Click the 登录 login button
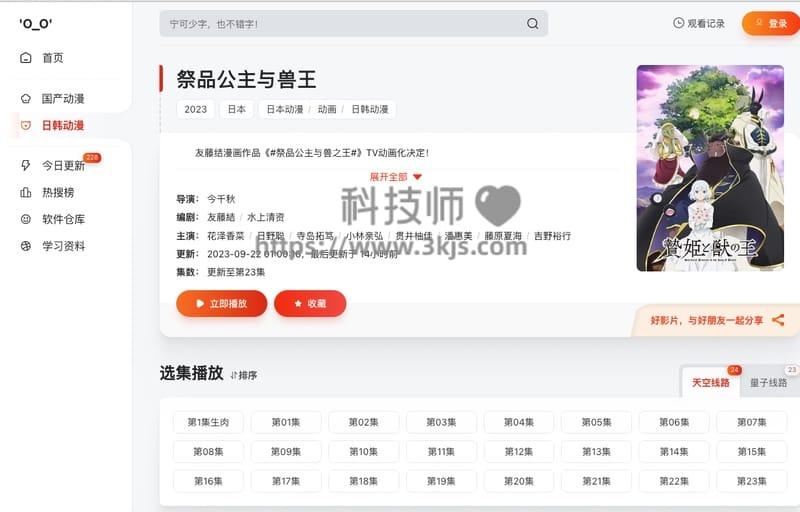The width and height of the screenshot is (800, 512). coord(771,23)
